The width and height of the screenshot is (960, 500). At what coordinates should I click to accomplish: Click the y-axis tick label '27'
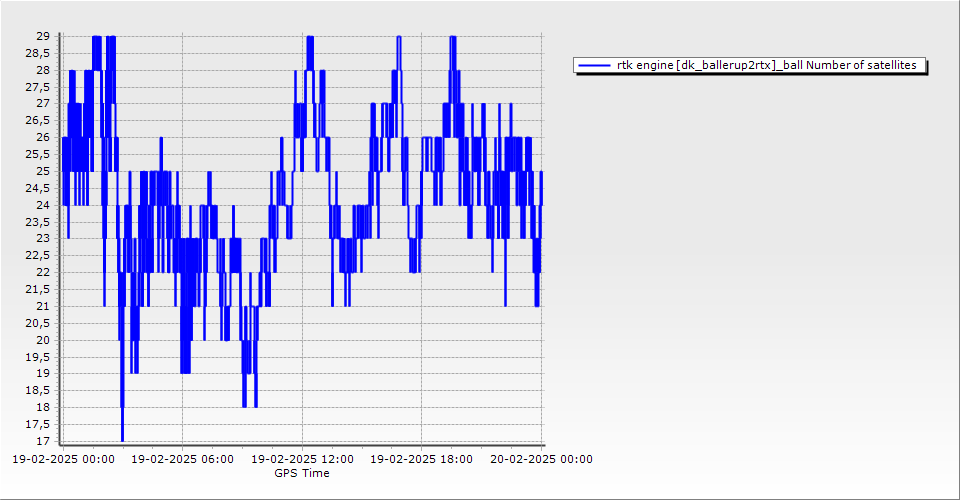click(42, 103)
